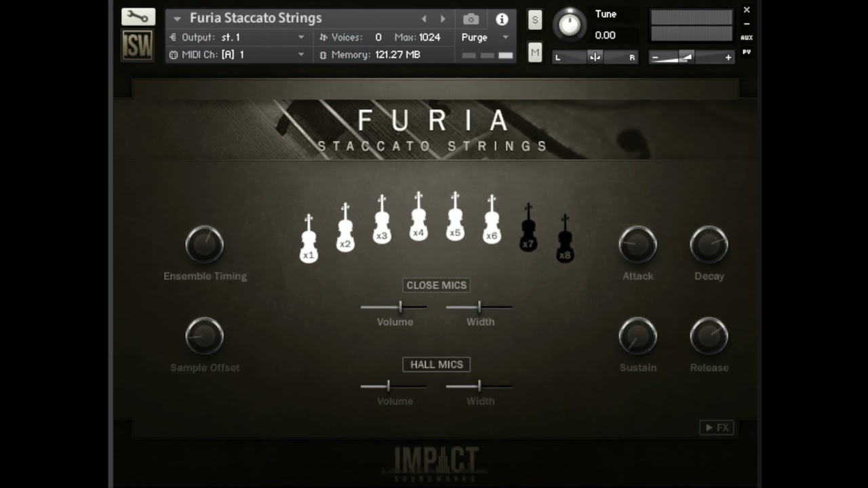This screenshot has height=488, width=868.
Task: Click the Release knob
Action: click(709, 335)
